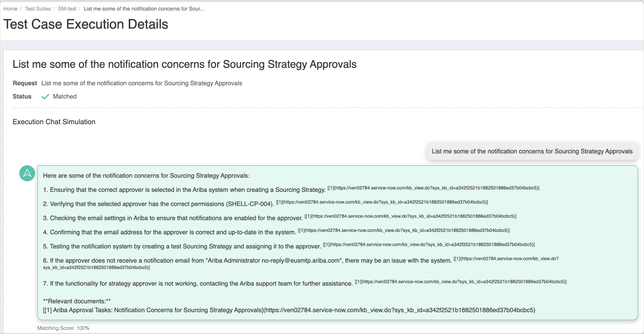Navigate to the SM-test breadcrumb
644x334 pixels.
[67, 9]
